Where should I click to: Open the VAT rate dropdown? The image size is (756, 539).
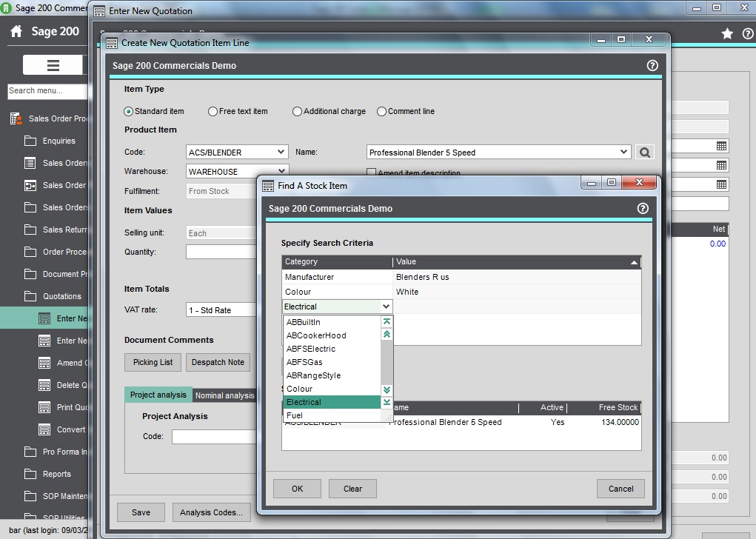222,310
